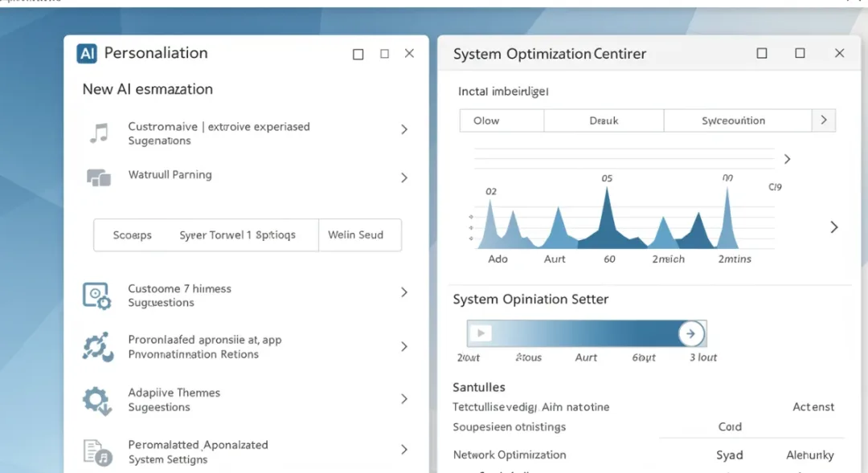868x473 pixels.
Task: Click the Syad value for Network Optimization
Action: point(730,455)
